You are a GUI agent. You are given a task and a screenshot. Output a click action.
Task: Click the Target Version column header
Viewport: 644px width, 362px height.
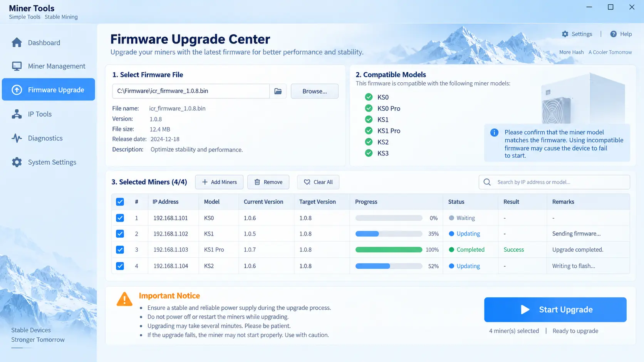[317, 202]
